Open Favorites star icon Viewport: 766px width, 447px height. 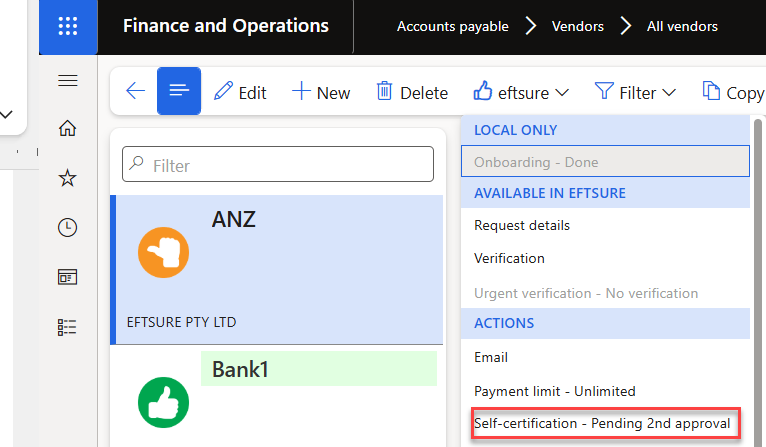[x=67, y=178]
